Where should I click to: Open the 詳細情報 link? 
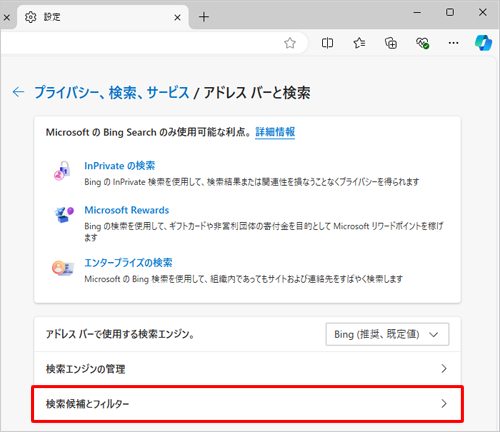pyautogui.click(x=275, y=132)
